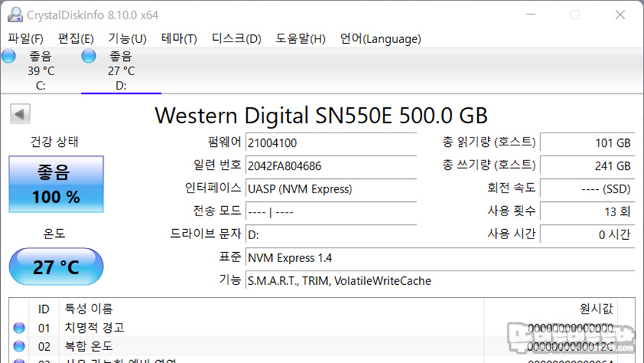The width and height of the screenshot is (644, 363).
Task: Click the blue status orb for C: drive
Action: pyautogui.click(x=9, y=56)
